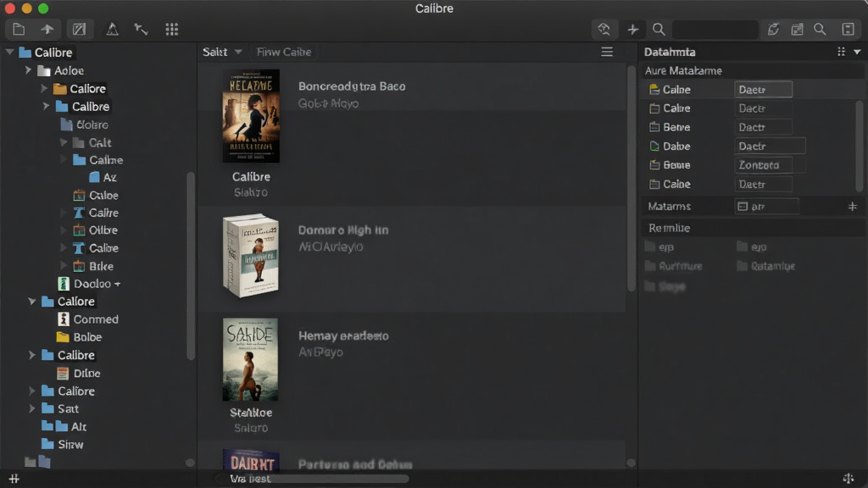Click the cube icon left of plus button

pos(604,30)
